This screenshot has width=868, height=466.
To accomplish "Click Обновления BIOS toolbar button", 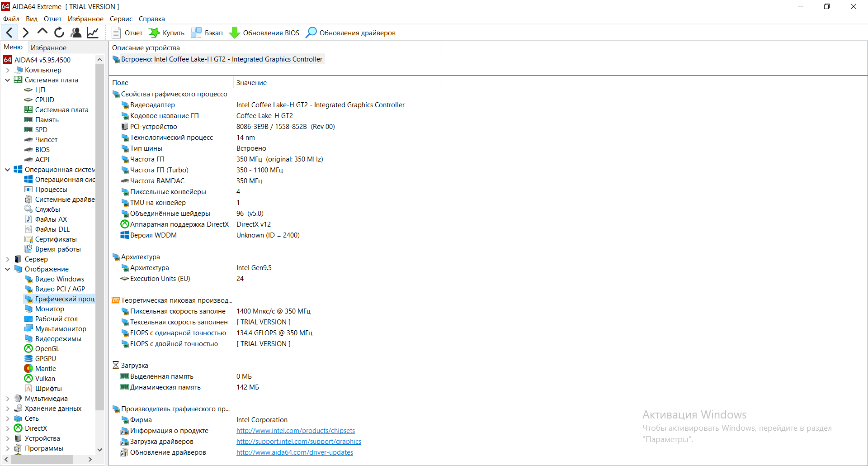I will [264, 33].
